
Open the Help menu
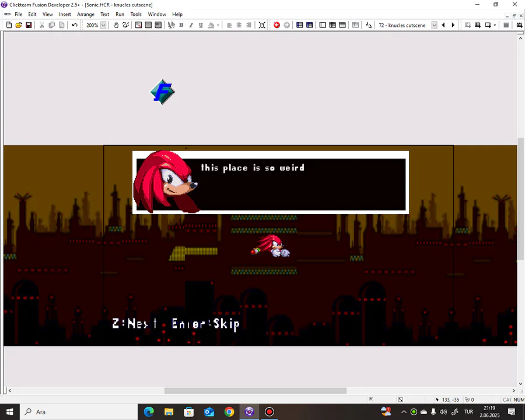coord(177,15)
